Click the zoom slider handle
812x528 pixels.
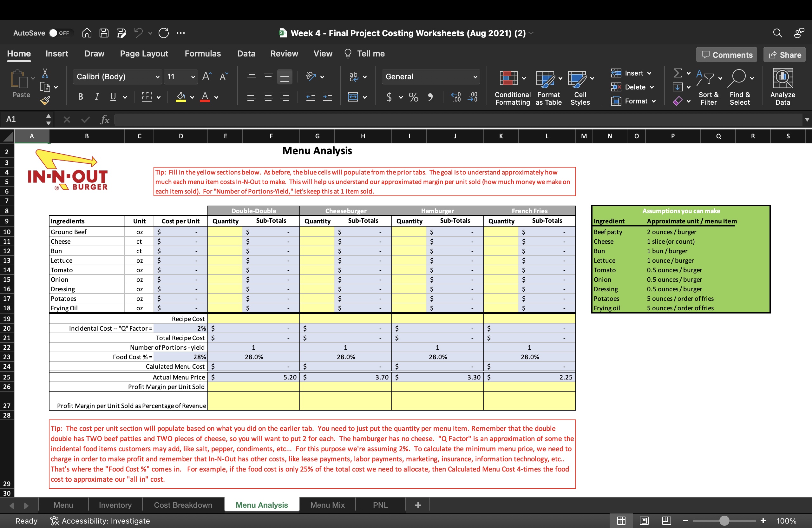pos(724,521)
